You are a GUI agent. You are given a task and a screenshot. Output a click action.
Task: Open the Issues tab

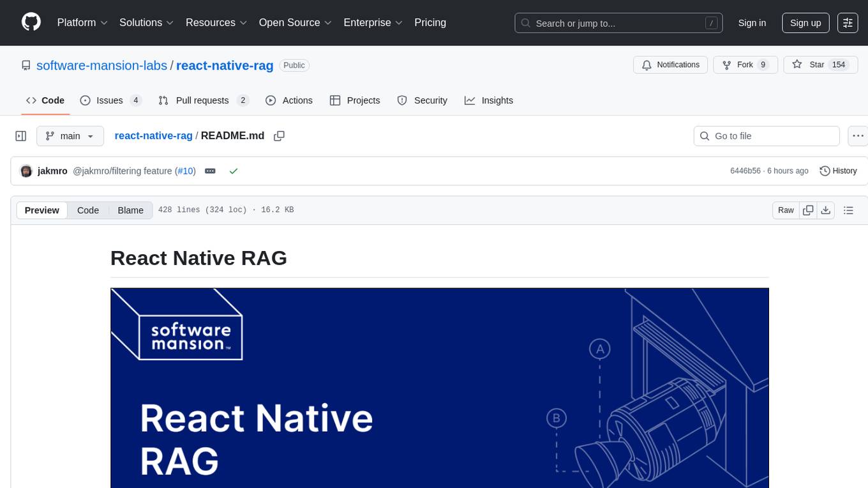click(110, 100)
